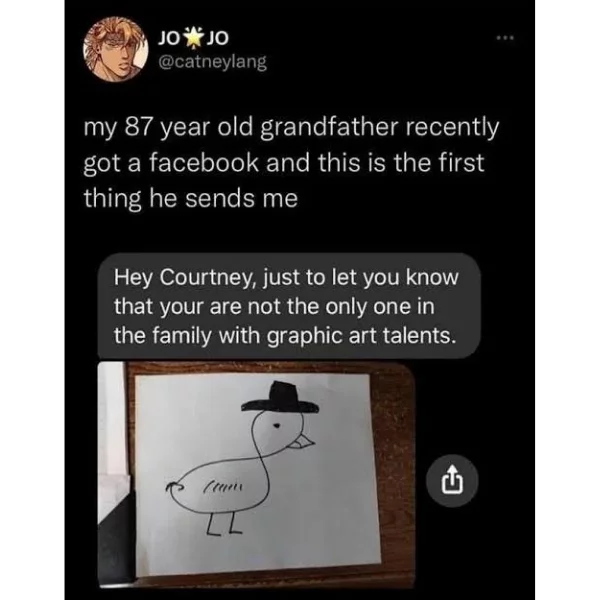The image size is (600, 600).
Task: Open the JoJo profile avatar
Action: tap(116, 49)
